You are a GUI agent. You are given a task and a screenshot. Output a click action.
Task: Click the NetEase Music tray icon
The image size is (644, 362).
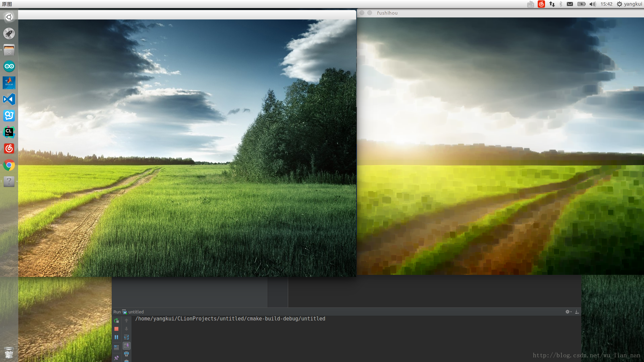coord(541,4)
